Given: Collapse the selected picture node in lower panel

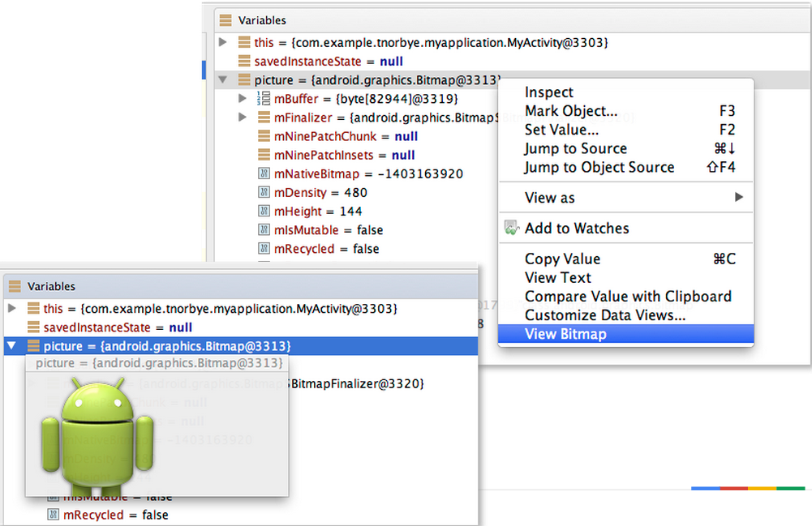Looking at the screenshot, I should click(11, 346).
